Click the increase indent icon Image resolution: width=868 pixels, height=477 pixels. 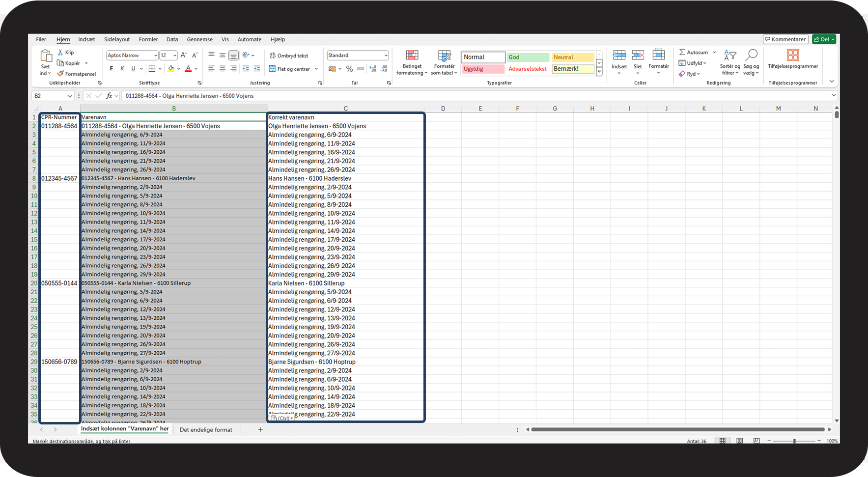[256, 69]
